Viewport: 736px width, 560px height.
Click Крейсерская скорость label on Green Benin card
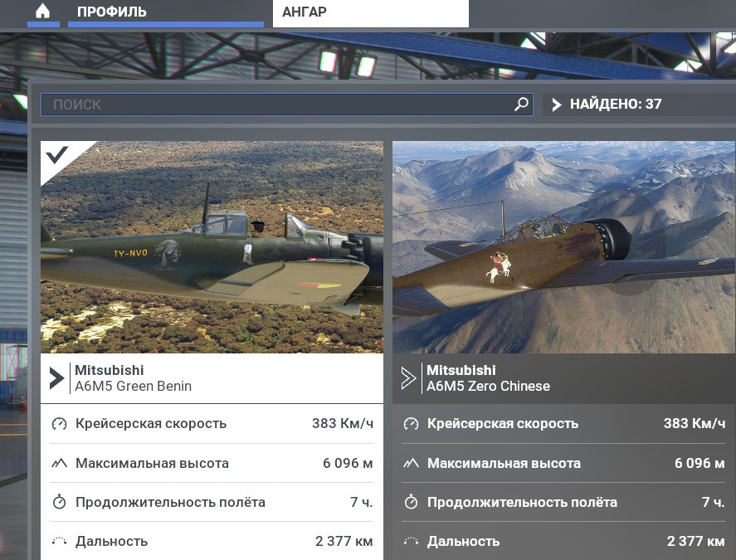coord(151,424)
